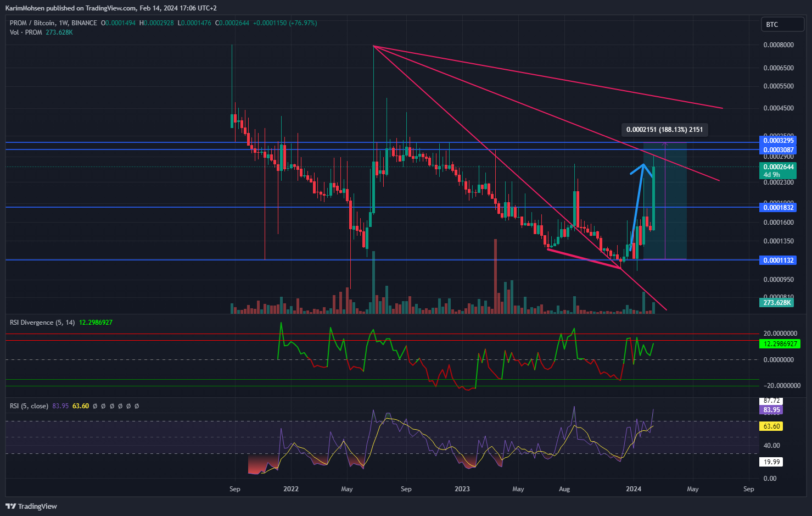Click the 0.0001832 horizontal line price label

[779, 207]
